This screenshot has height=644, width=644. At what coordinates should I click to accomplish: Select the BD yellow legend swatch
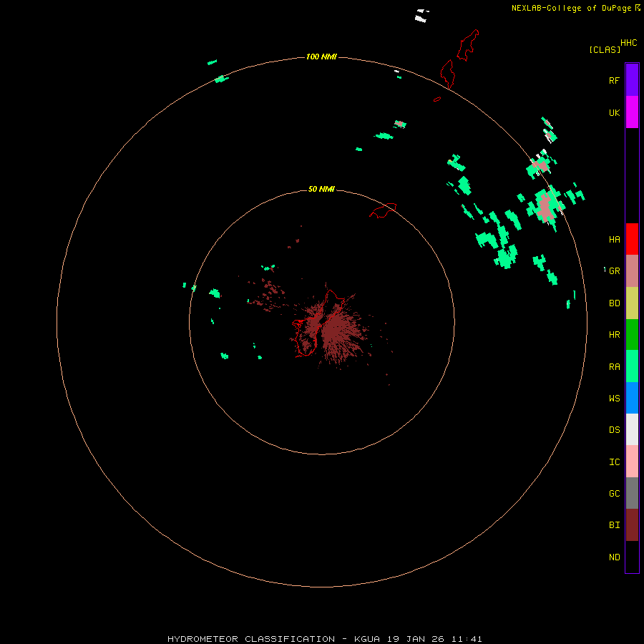pyautogui.click(x=632, y=303)
